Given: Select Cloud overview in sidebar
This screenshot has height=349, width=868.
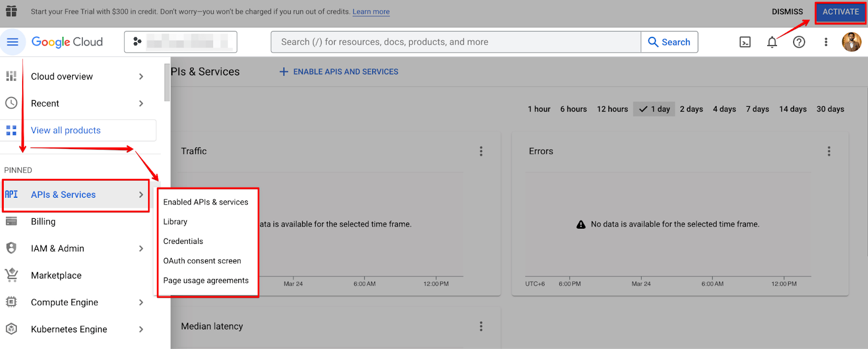Looking at the screenshot, I should (x=62, y=76).
